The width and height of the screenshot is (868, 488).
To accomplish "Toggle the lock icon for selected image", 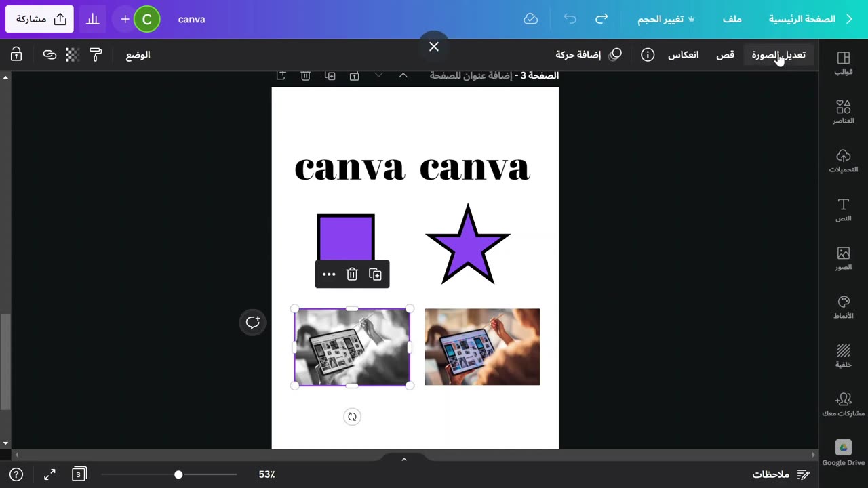I will click(16, 55).
